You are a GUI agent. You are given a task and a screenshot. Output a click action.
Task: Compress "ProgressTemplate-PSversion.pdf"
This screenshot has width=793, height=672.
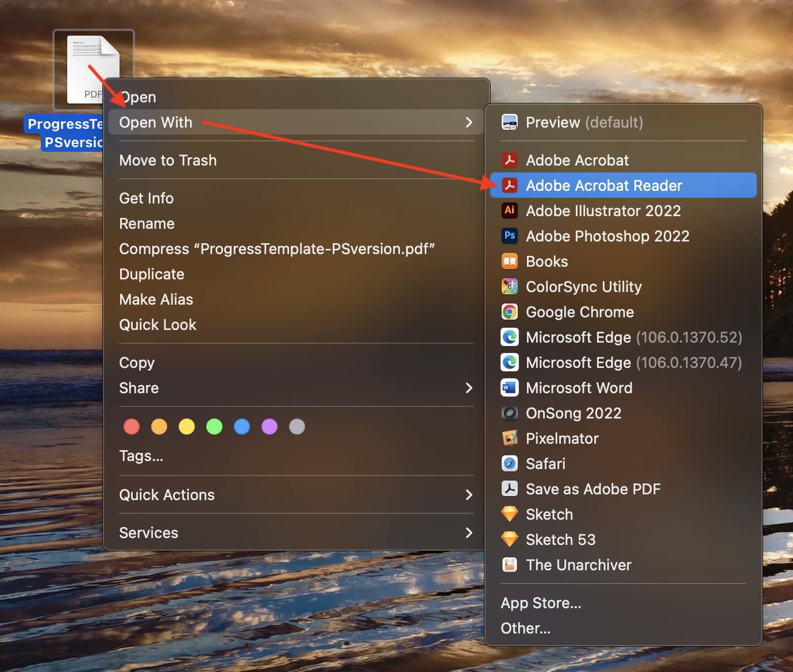(x=297, y=249)
